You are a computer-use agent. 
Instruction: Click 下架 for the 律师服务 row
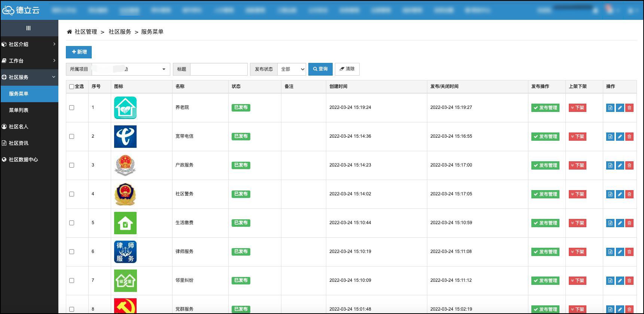point(577,252)
